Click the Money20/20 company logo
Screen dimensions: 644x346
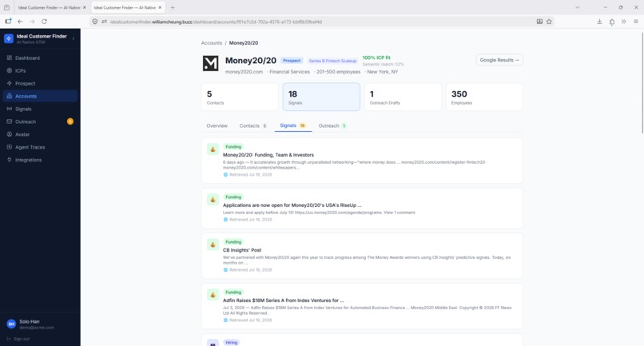[211, 64]
